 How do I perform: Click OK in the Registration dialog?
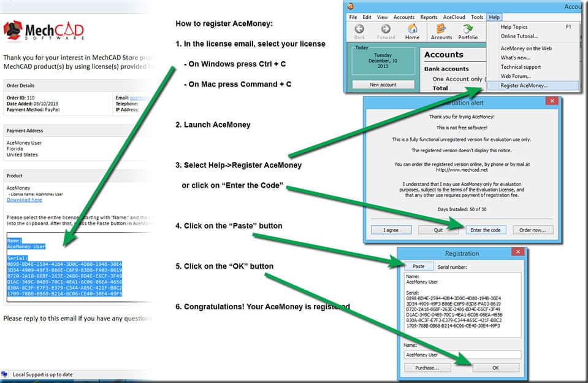tap(495, 368)
